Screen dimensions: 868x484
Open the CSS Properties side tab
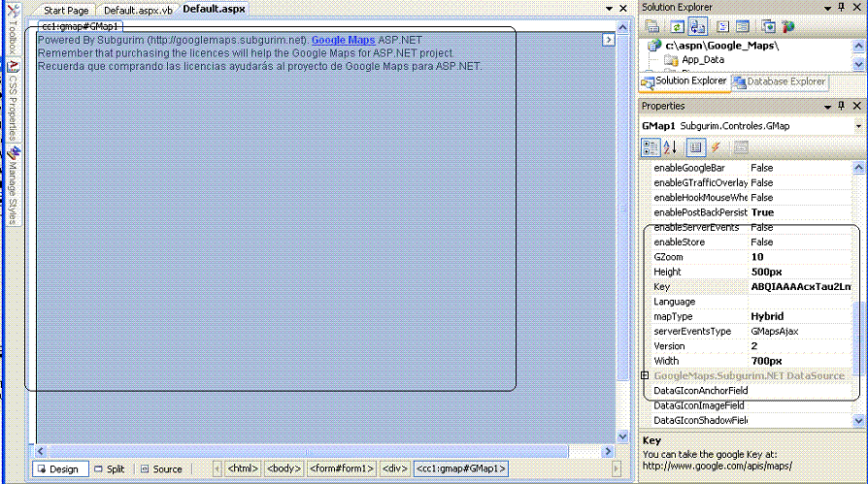tap(14, 100)
